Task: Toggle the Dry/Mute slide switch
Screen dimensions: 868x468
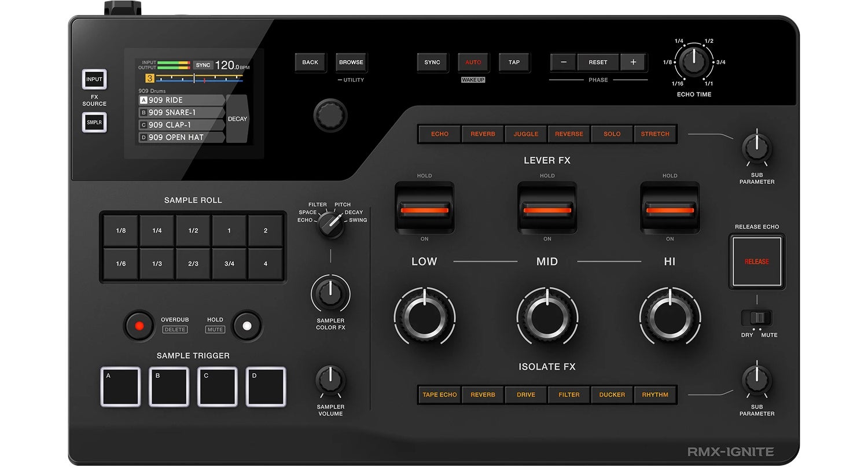Action: (x=757, y=318)
